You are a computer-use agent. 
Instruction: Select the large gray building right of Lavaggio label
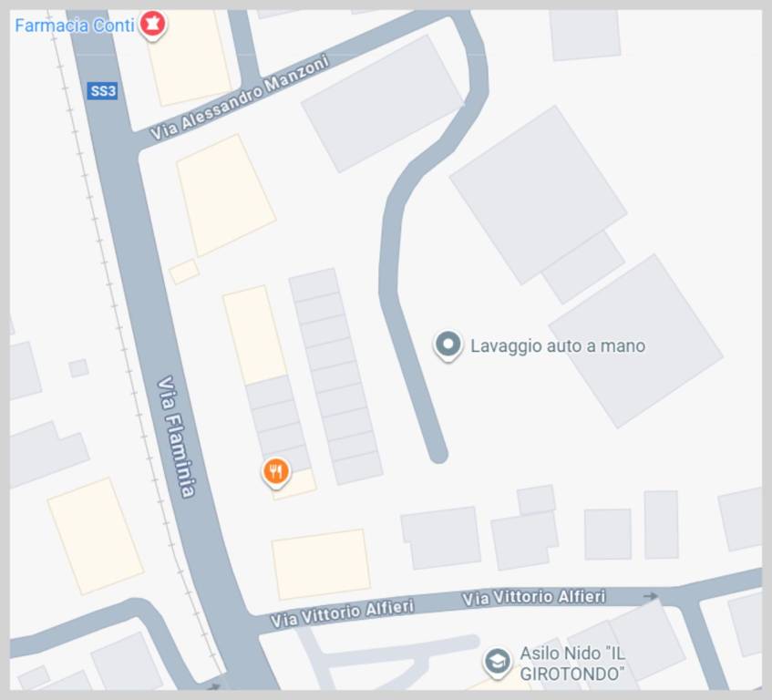(x=635, y=341)
